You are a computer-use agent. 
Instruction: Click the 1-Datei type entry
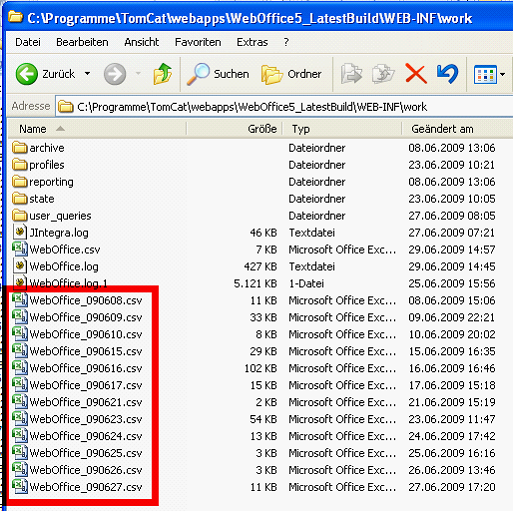(x=306, y=284)
